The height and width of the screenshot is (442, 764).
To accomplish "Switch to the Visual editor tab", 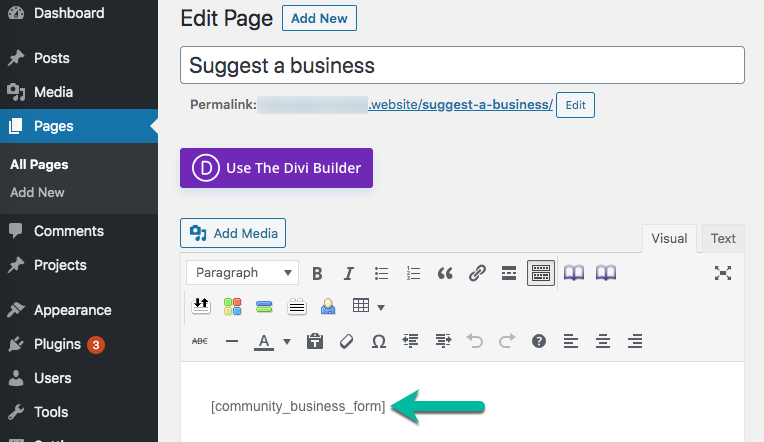I will (x=669, y=238).
